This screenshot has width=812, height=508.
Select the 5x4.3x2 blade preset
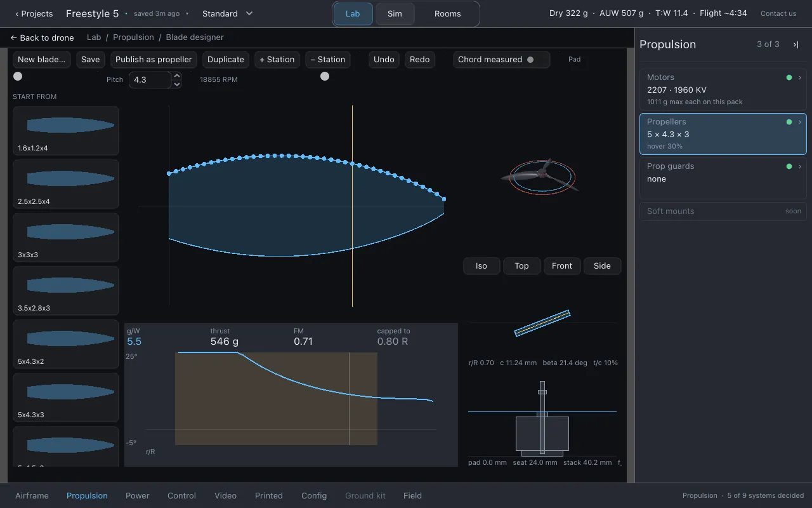pos(66,344)
